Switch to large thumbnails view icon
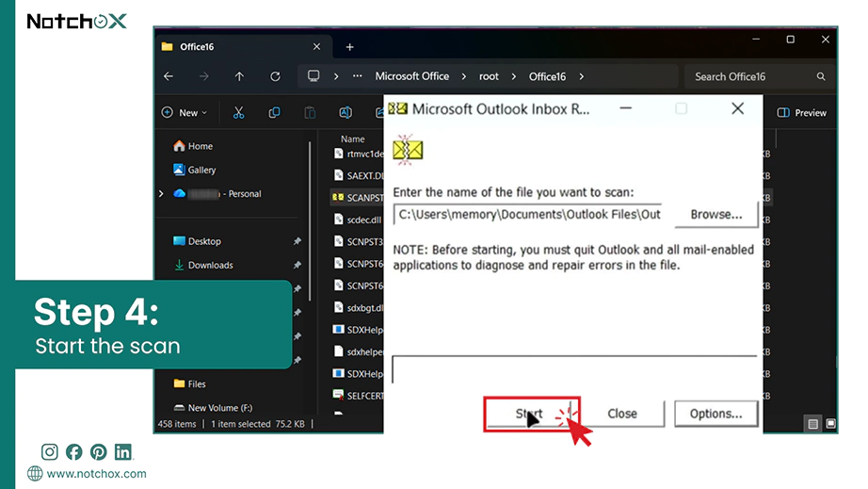This screenshot has height=489, width=868. click(x=831, y=424)
